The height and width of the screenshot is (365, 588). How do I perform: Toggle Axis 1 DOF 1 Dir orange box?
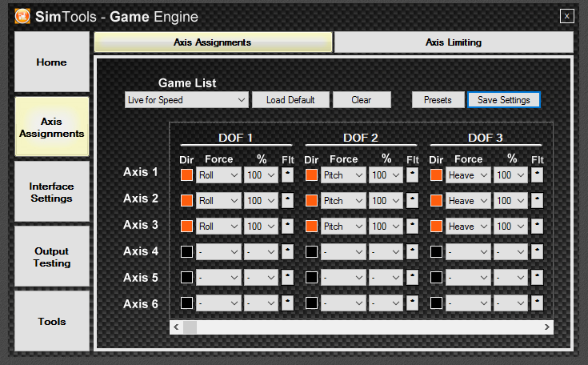186,174
